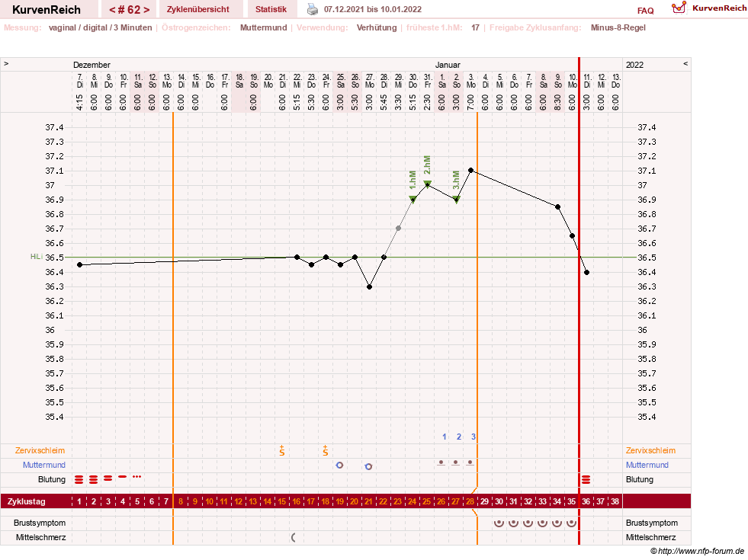
Task: Click the Brustsymptom icon on cycle day 31
Action: [513, 523]
